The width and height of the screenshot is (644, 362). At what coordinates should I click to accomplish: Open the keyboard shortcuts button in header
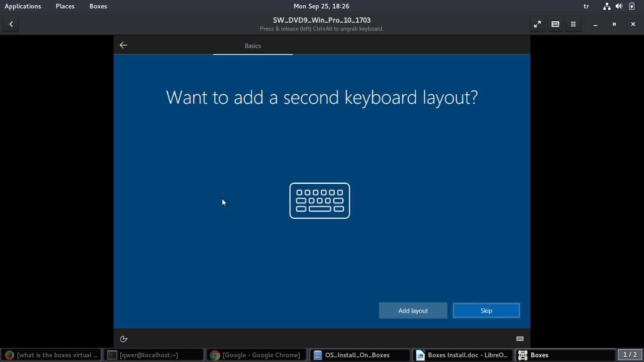555,24
